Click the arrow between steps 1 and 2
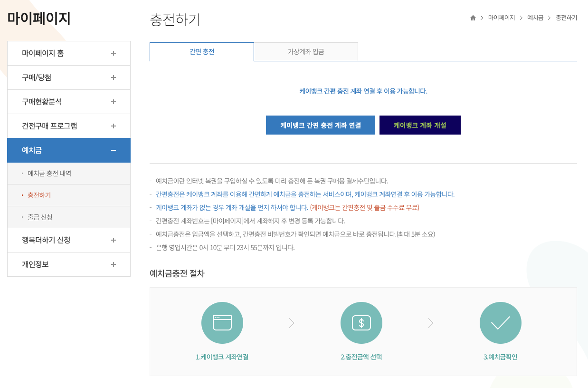588x388 pixels. click(x=292, y=323)
